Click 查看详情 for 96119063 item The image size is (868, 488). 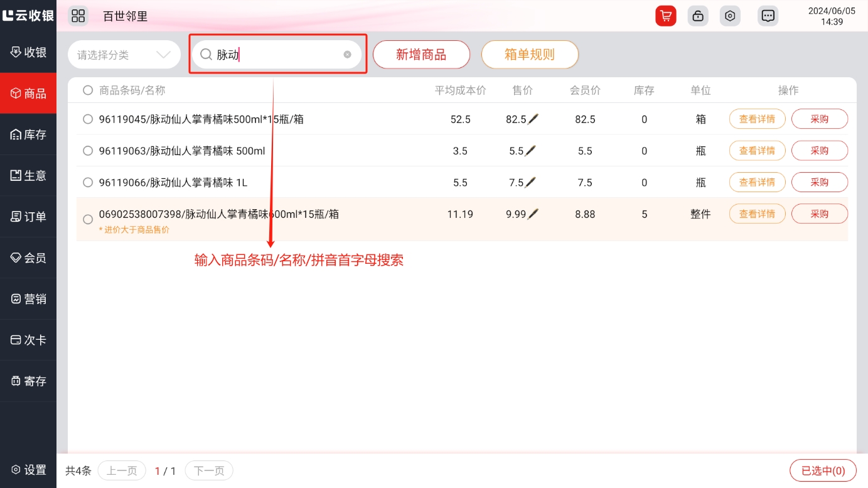point(757,151)
